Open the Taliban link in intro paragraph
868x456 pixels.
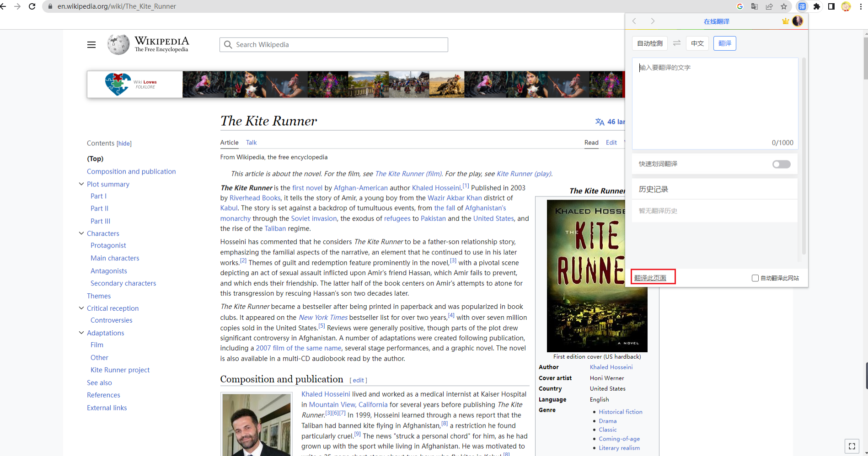click(275, 228)
